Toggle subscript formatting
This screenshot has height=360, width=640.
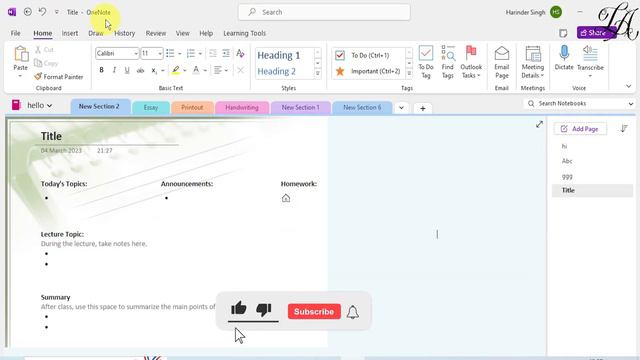pyautogui.click(x=154, y=70)
